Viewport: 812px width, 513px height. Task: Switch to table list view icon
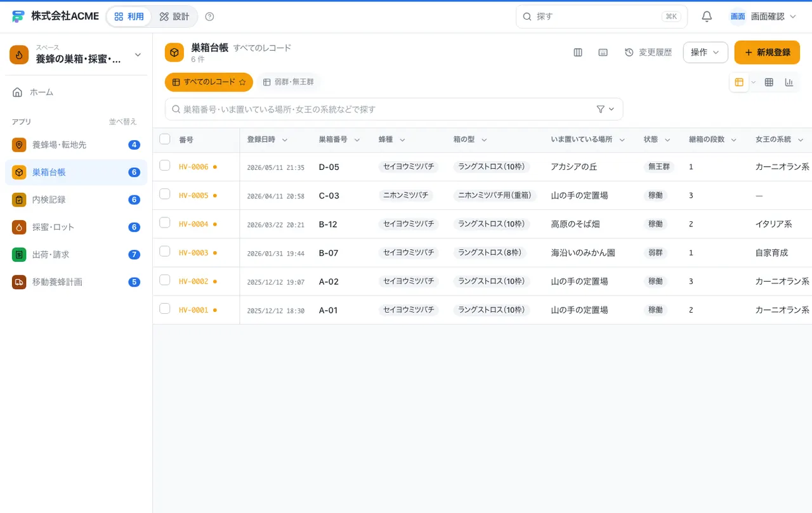(739, 82)
